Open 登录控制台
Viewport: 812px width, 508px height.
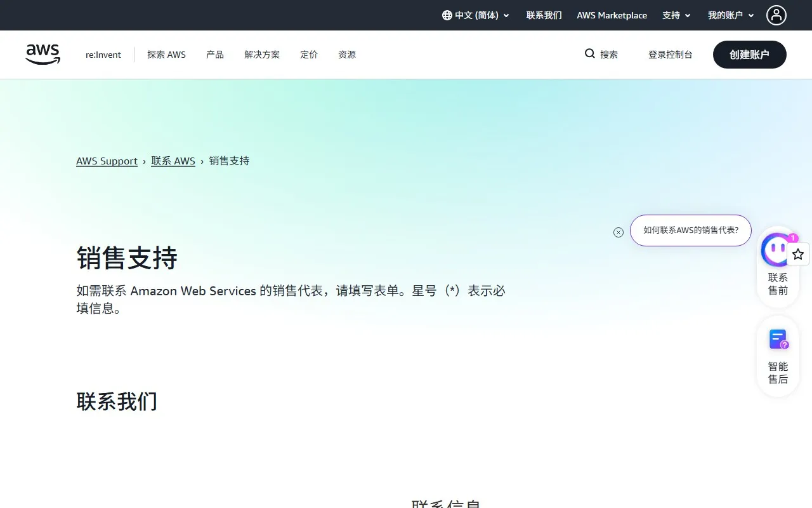click(x=671, y=55)
